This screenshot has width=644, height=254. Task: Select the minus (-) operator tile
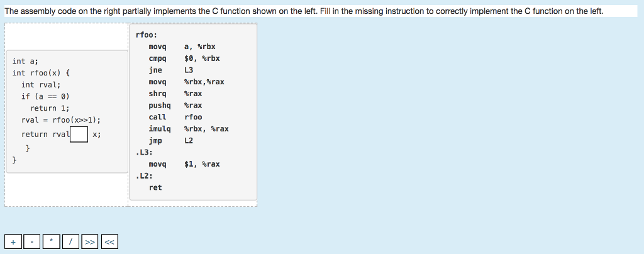33,242
